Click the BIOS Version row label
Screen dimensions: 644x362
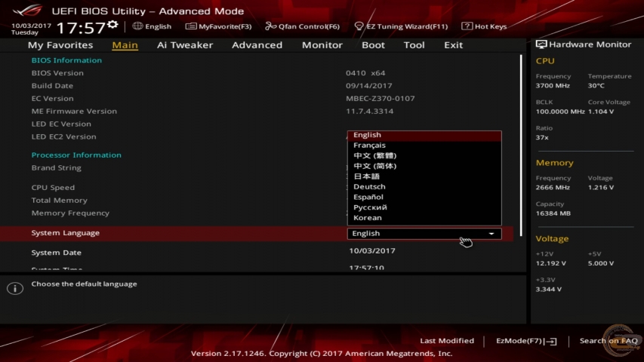tap(57, 73)
